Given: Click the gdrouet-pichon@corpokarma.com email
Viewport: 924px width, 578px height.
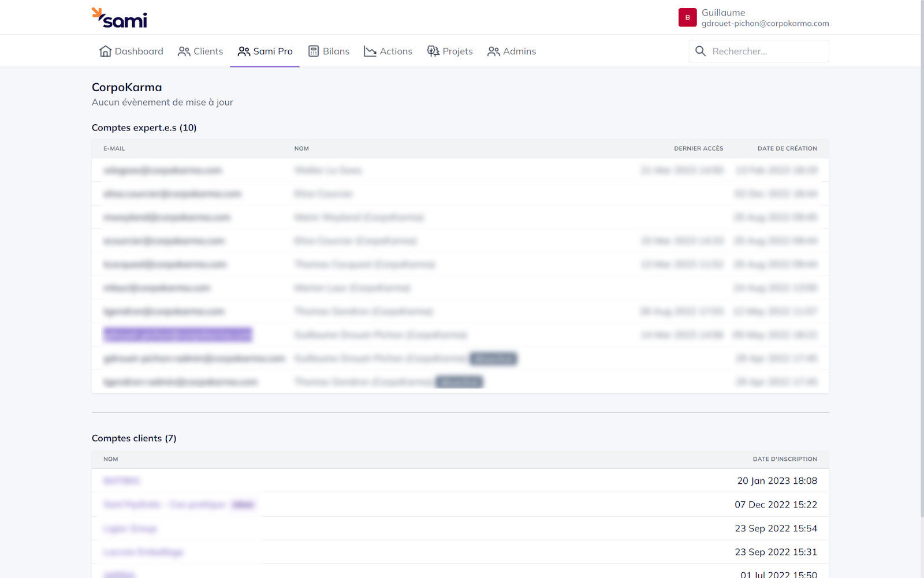Looking at the screenshot, I should (765, 24).
